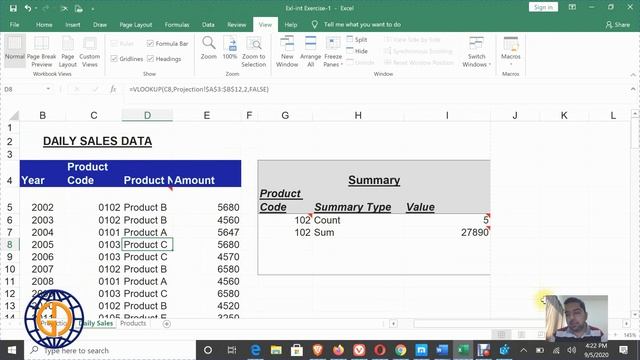Screen dimensions: 640x360
Task: Open the Home tab
Action: (44, 24)
